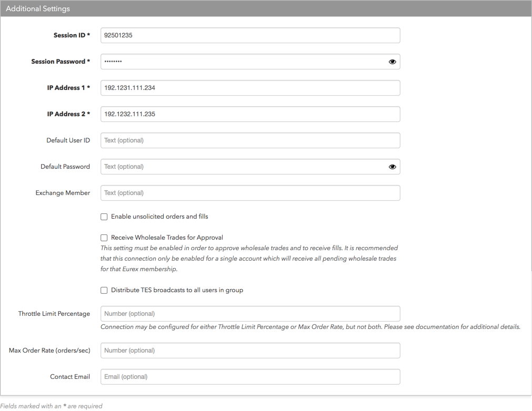Click the Max Order Rate (orders/sec) label
Viewport: 532px width, 411px height.
click(x=49, y=351)
